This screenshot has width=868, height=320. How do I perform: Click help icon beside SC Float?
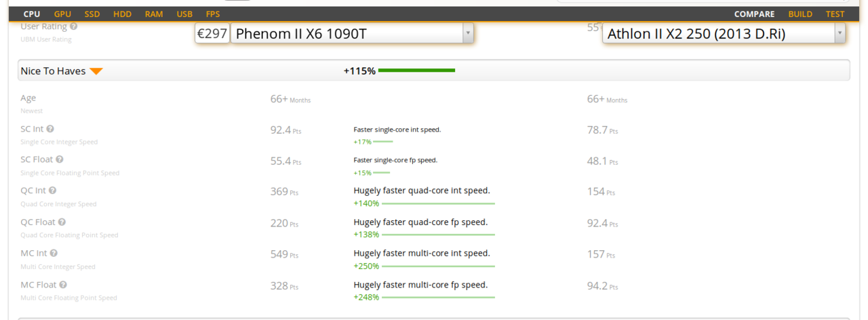coord(60,159)
